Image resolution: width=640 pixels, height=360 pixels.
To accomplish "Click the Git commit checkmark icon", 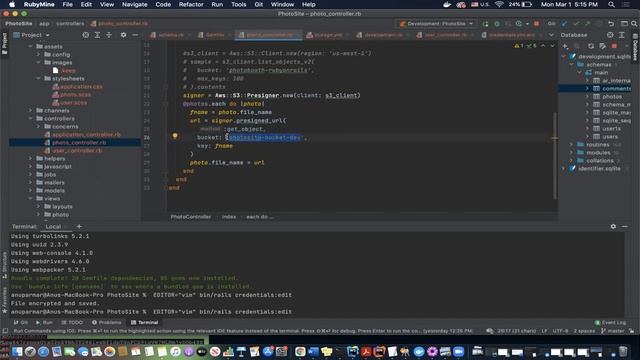I will [576, 24].
